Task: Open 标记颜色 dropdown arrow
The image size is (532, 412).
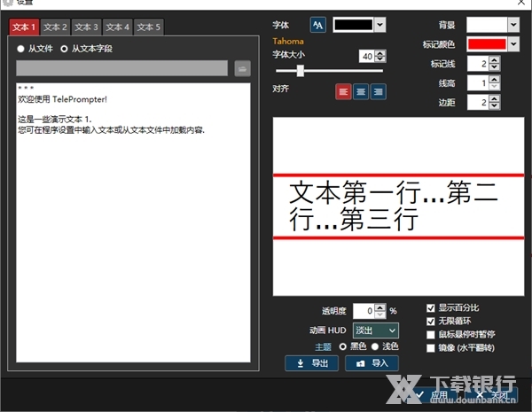Action: click(x=513, y=44)
